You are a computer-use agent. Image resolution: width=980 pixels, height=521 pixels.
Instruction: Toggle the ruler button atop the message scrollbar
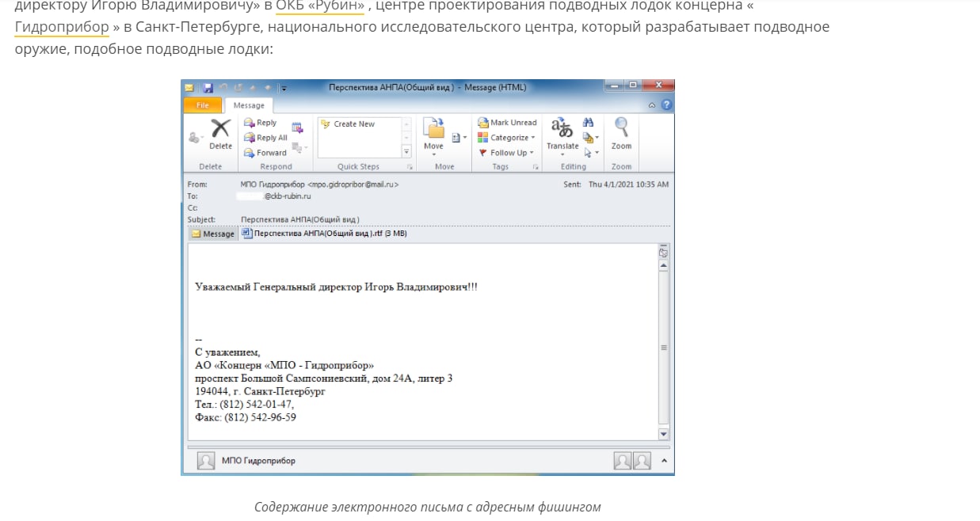[664, 253]
